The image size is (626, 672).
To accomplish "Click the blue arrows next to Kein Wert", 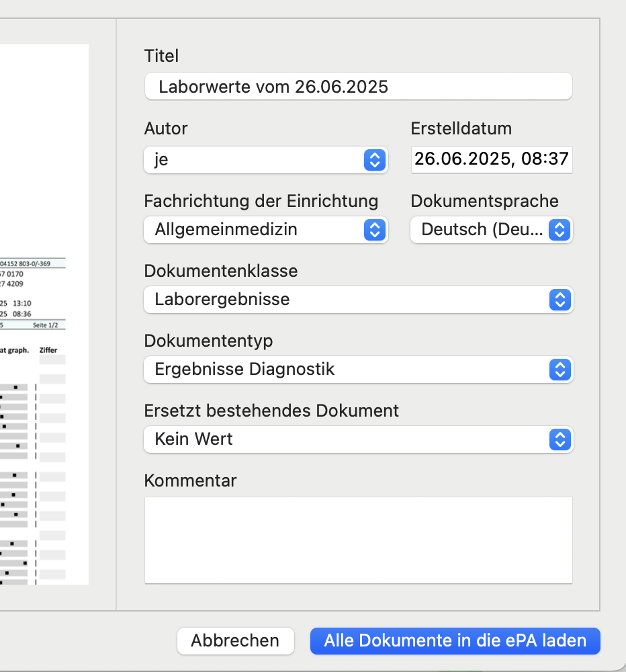I will 560,439.
